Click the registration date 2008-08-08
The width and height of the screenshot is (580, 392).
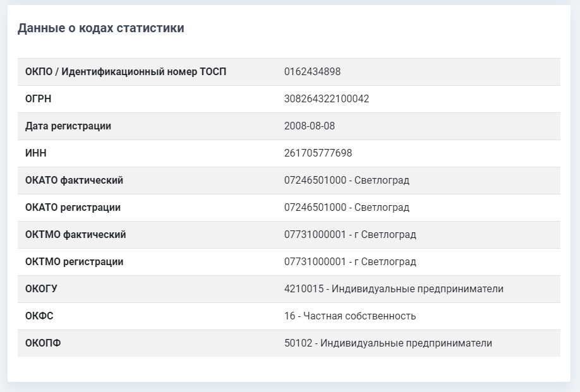tap(310, 126)
